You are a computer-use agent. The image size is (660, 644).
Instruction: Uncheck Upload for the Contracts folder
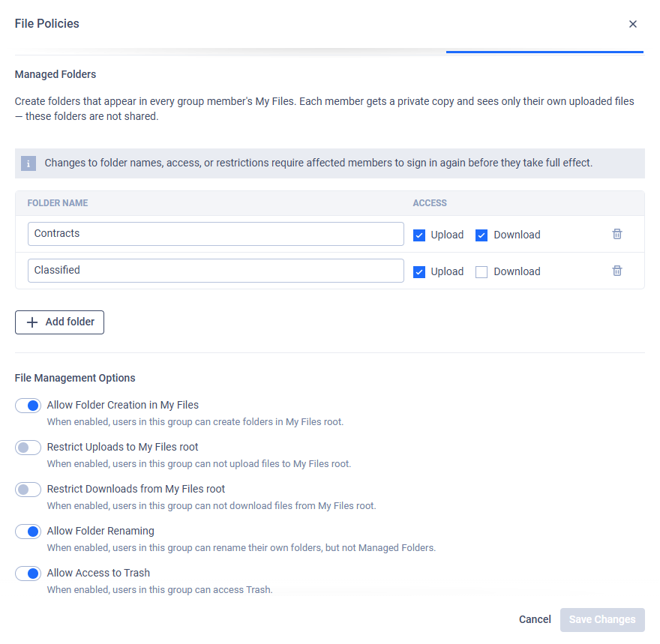[x=418, y=235]
